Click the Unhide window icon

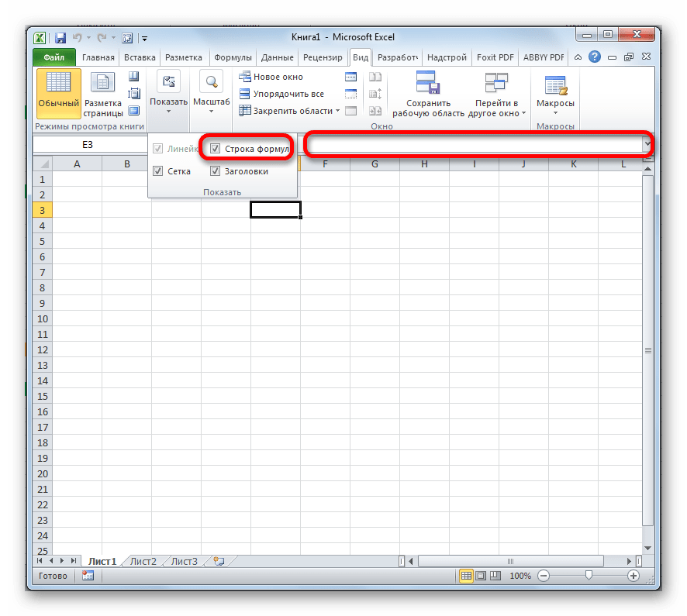point(351,111)
